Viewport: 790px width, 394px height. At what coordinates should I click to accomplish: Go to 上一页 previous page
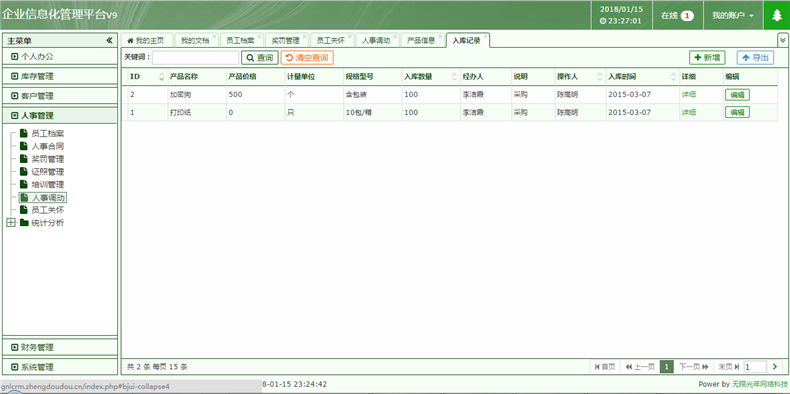click(639, 367)
